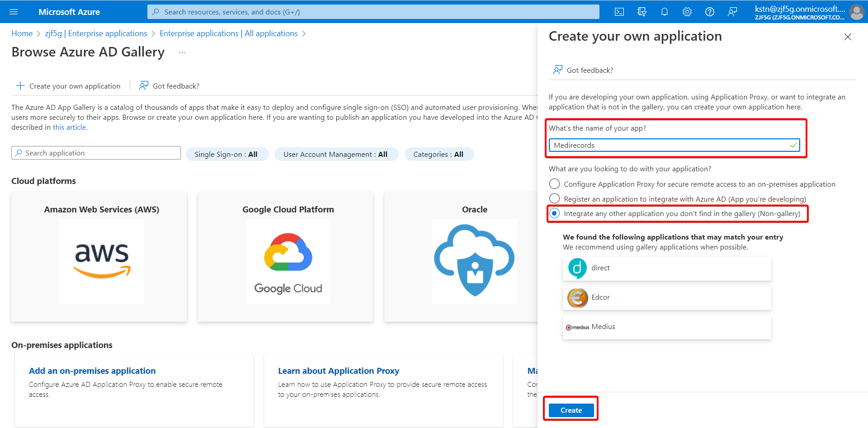The image size is (868, 428).
Task: Show notifications bell
Action: 665,12
